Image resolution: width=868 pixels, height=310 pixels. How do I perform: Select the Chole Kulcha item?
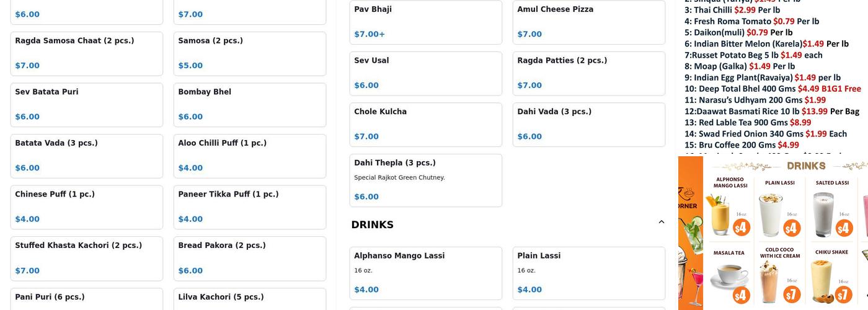[x=425, y=124]
